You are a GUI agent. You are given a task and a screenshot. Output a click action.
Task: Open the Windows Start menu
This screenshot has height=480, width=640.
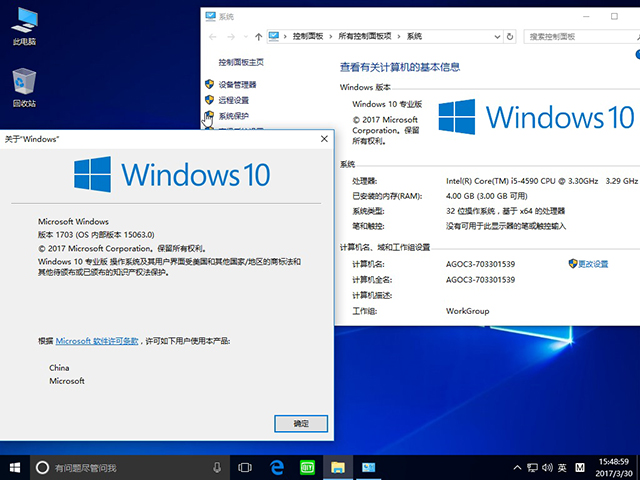click(15, 467)
